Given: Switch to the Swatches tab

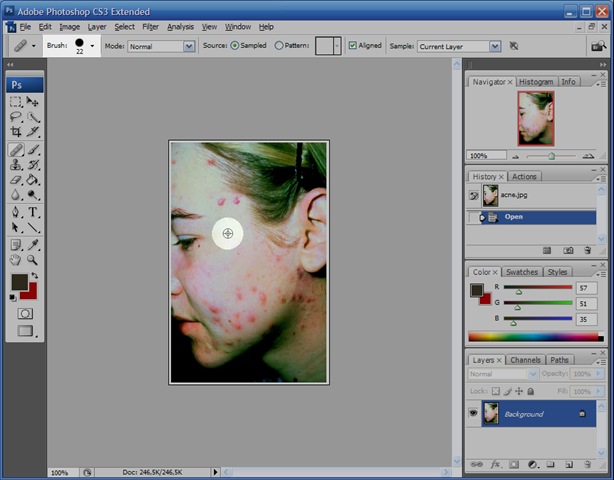Looking at the screenshot, I should pos(522,272).
